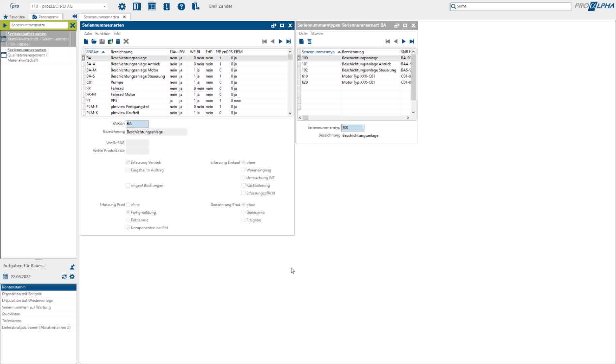Select row 610 Motor Typ XXX-C01

(354, 76)
